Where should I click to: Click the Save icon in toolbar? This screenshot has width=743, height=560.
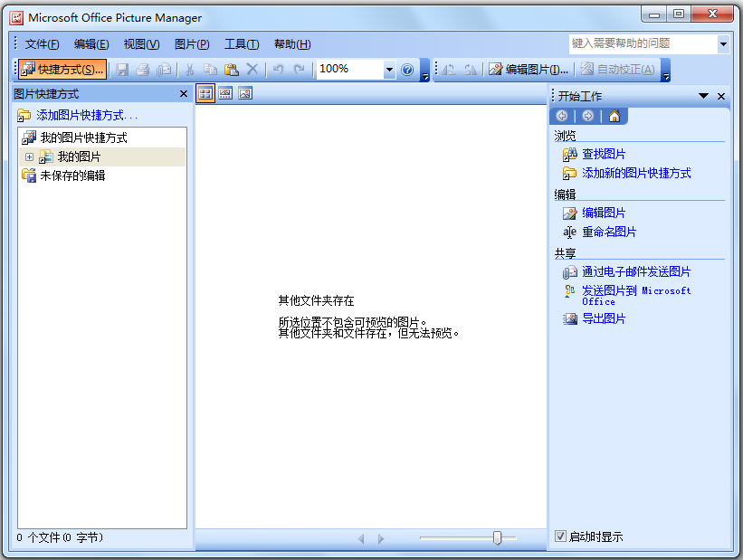coord(122,70)
